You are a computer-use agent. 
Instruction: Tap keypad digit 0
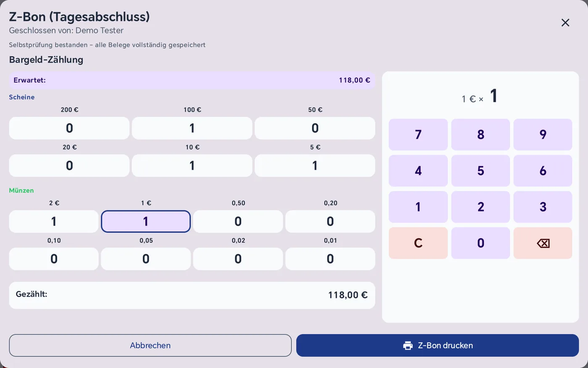click(480, 243)
